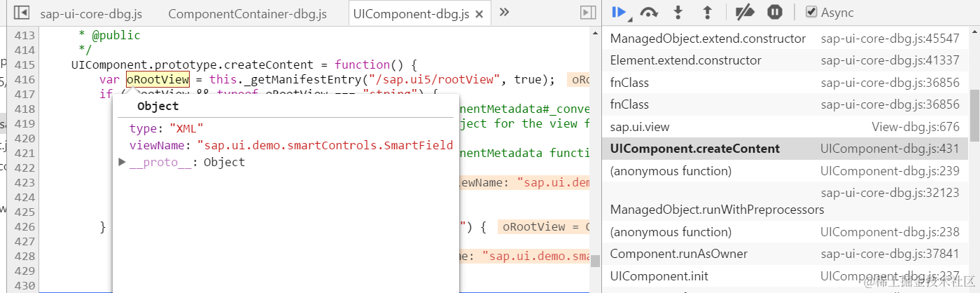Uncheck the Async checkbox

811,12
